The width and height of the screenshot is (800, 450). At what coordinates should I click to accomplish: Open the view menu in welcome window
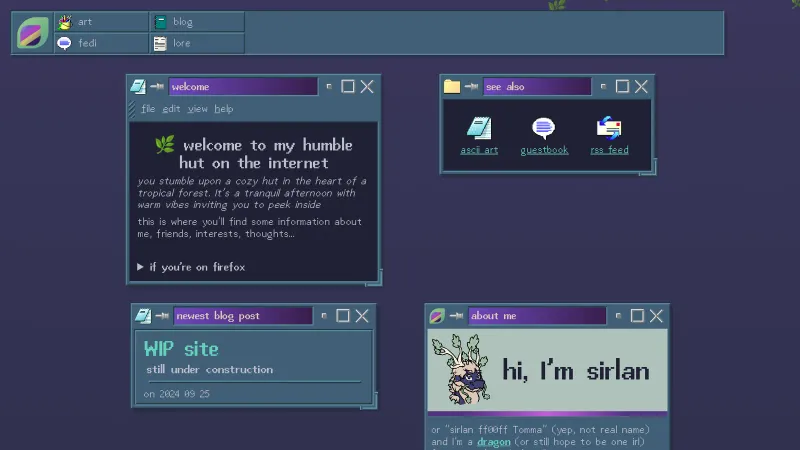click(198, 109)
